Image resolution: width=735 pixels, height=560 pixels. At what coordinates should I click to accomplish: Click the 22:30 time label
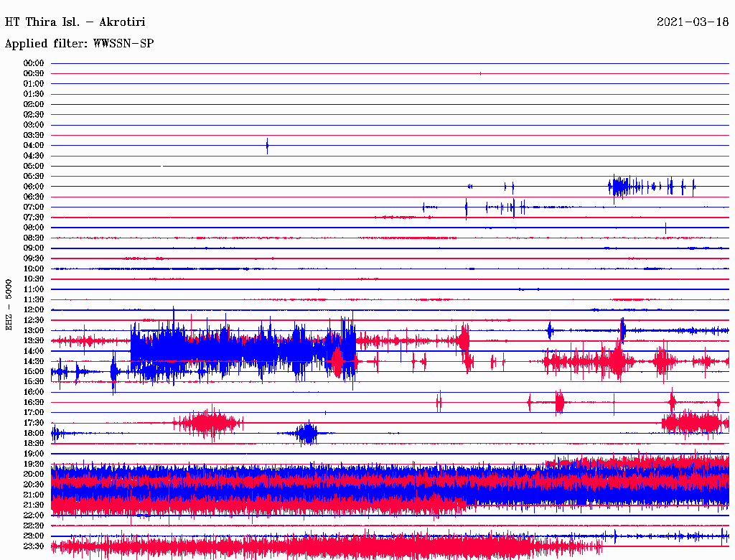(x=34, y=526)
